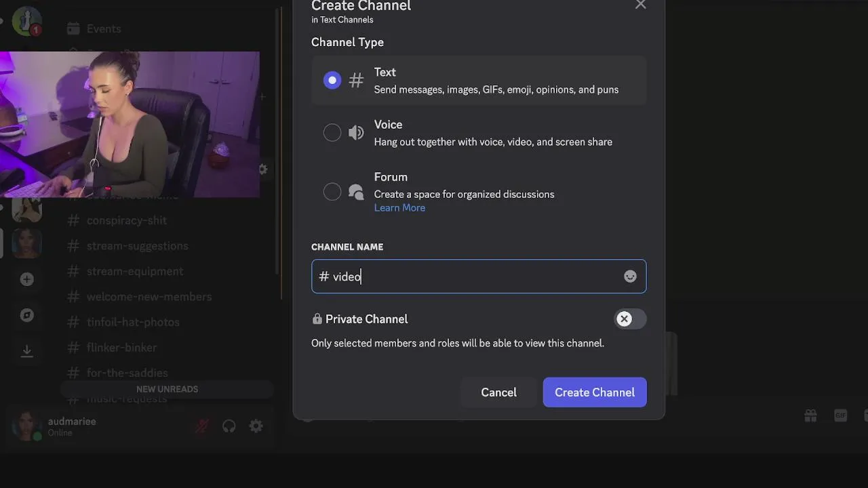
Task: Click the audmariee username in user panel
Action: tap(72, 422)
